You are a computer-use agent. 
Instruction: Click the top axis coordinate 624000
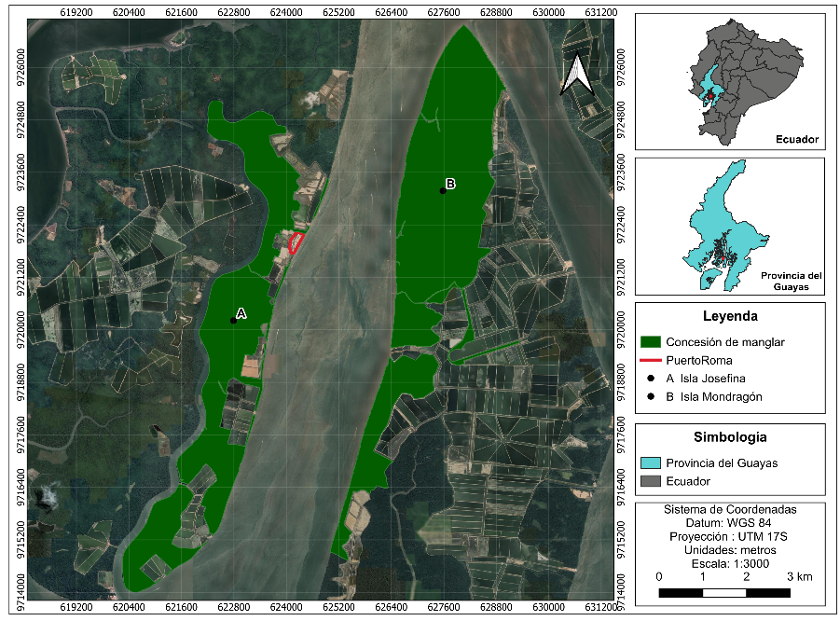pyautogui.click(x=286, y=12)
